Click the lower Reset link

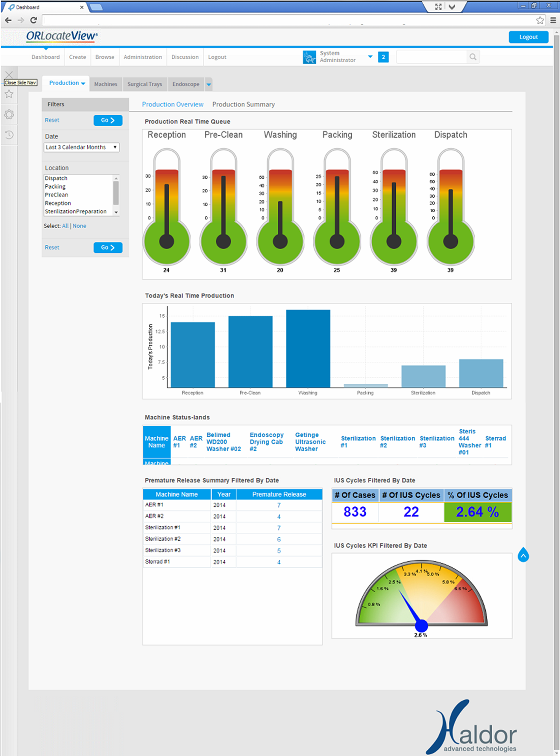52,248
